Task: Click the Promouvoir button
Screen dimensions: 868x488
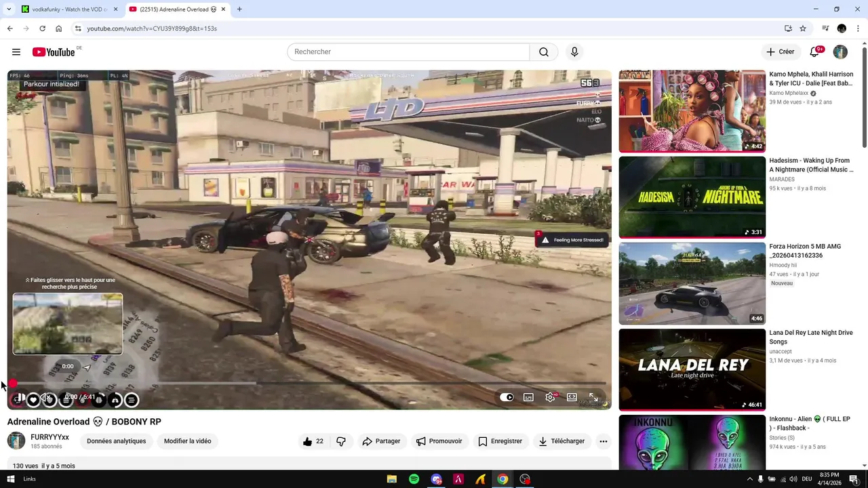Action: [439, 441]
